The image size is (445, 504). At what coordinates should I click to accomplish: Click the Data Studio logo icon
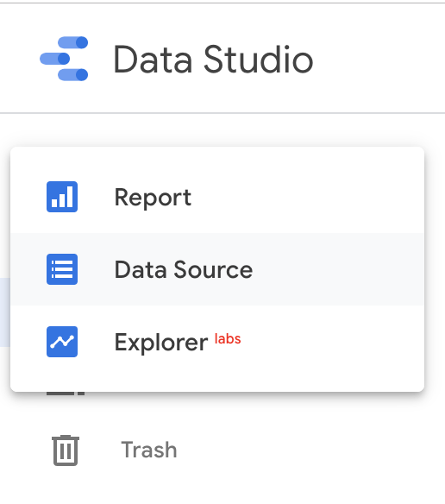coord(64,59)
